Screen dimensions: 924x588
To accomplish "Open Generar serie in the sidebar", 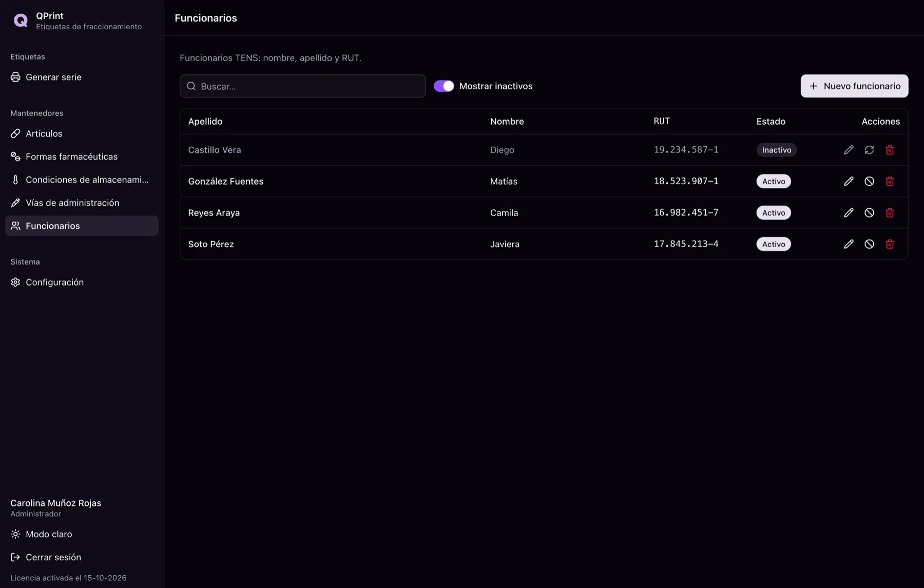I will click(x=82, y=77).
